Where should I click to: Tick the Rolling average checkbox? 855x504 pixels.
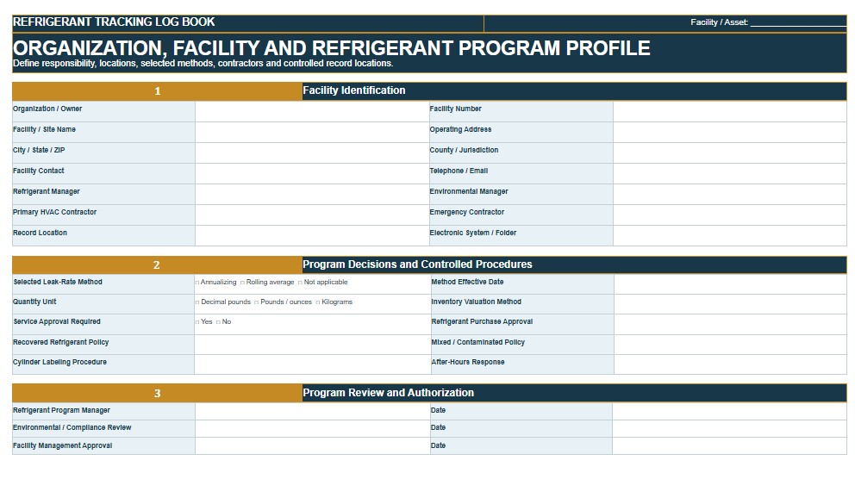[x=243, y=283]
